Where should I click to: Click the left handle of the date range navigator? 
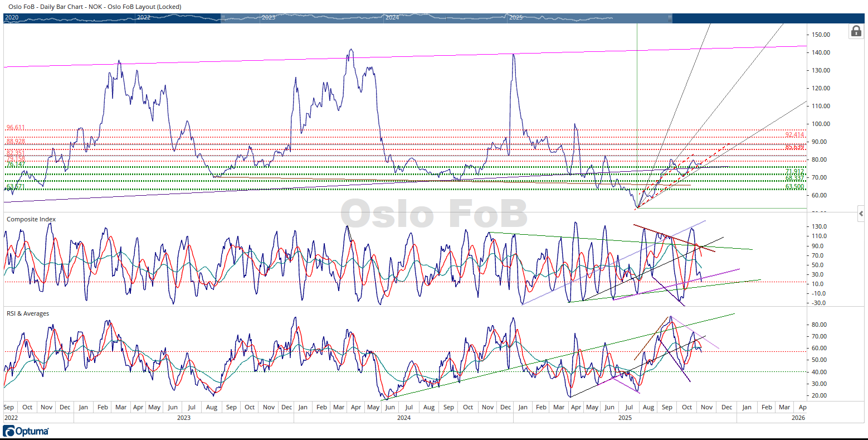223,18
